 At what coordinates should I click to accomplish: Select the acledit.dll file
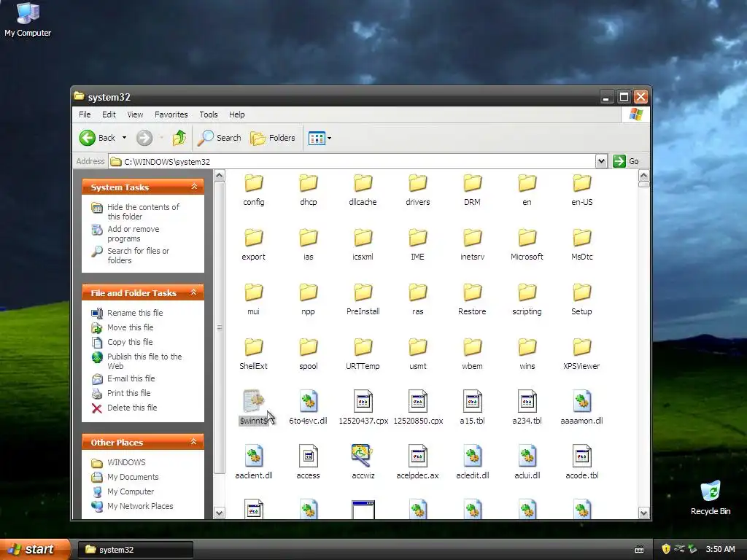pos(472,462)
